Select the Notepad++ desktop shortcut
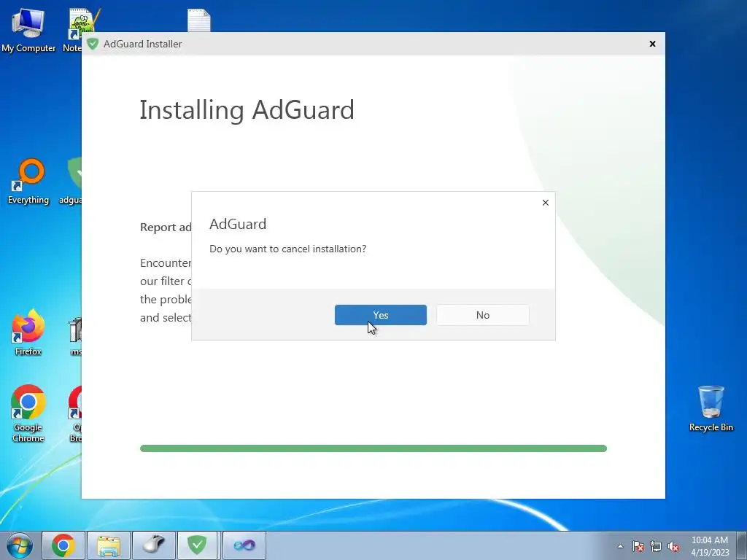The image size is (747, 560). [74, 30]
